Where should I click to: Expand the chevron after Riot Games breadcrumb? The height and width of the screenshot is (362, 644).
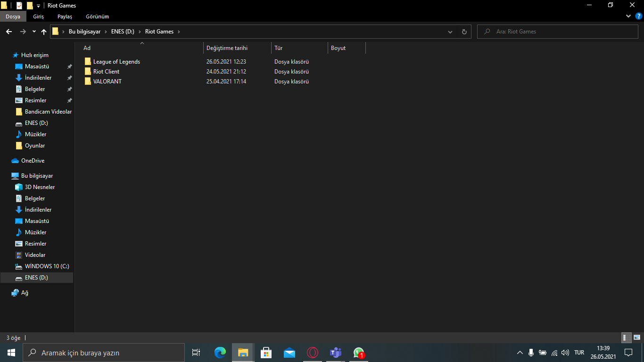pyautogui.click(x=179, y=32)
